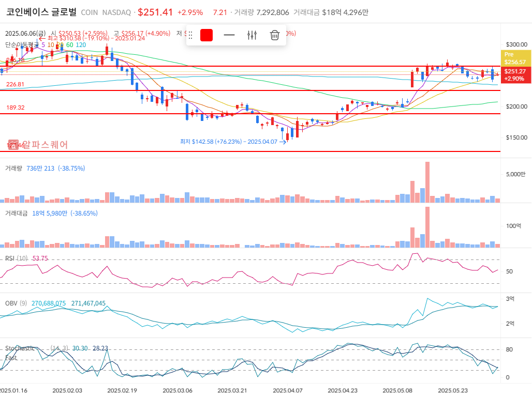532x398 pixels.
Task: Open the OBV indicator label
Action: (x=16, y=303)
